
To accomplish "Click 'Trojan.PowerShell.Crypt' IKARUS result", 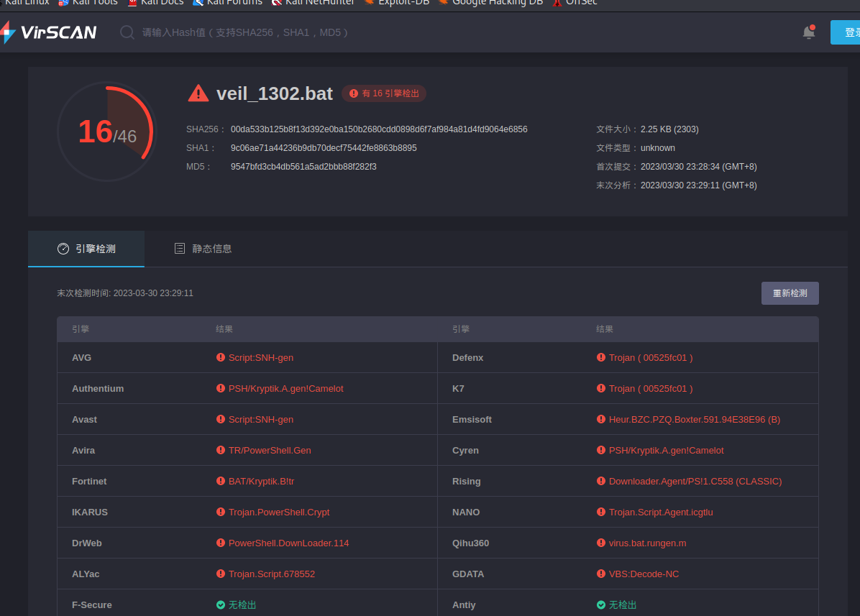I will (279, 512).
